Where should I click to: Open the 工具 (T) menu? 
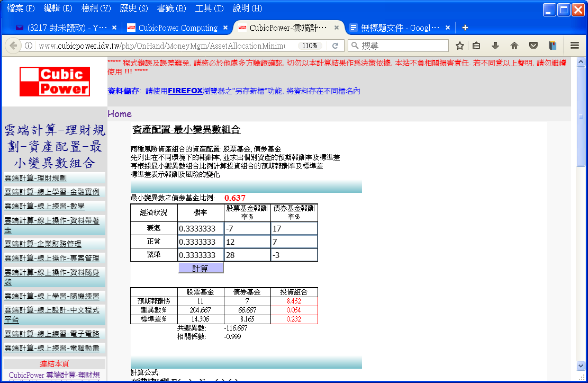click(x=209, y=8)
